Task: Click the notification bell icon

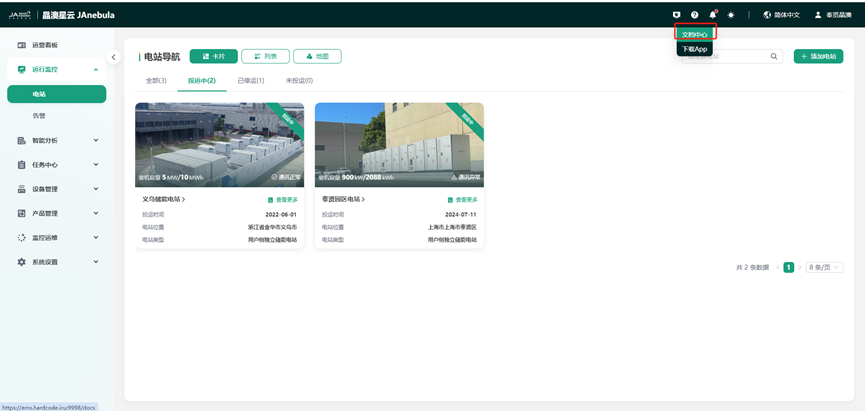Action: tap(713, 15)
